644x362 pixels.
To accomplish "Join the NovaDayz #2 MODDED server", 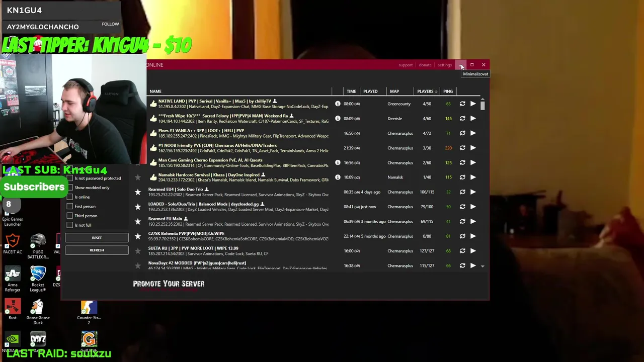I will (473, 265).
